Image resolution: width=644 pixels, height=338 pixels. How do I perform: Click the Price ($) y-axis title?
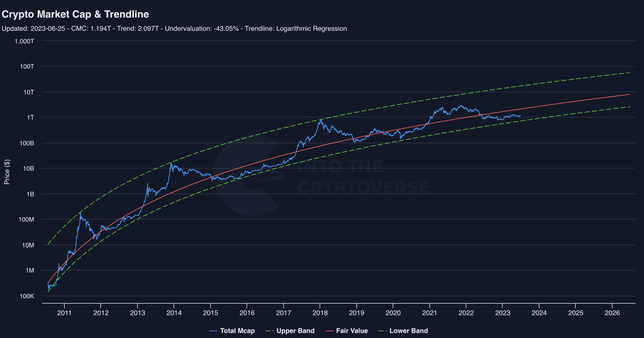[7, 172]
